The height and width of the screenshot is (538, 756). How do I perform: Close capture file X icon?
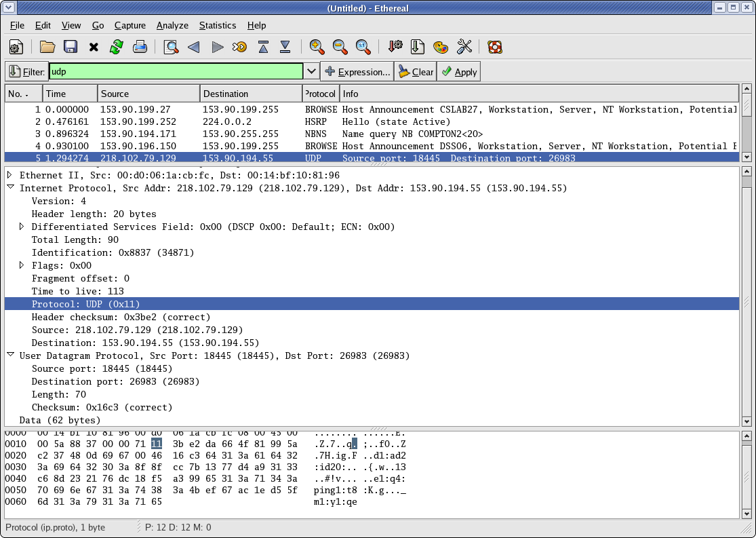pyautogui.click(x=94, y=47)
